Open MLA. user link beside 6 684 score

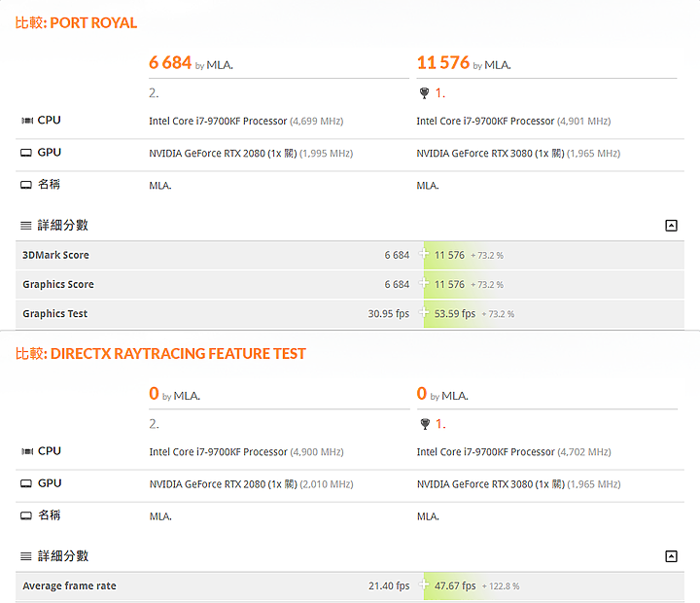[220, 65]
